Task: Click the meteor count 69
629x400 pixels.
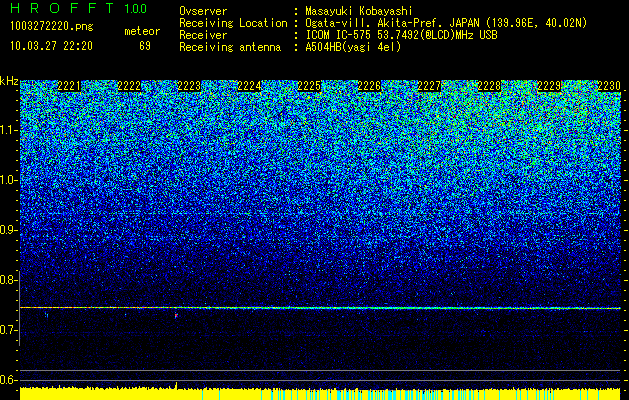Action: 145,46
